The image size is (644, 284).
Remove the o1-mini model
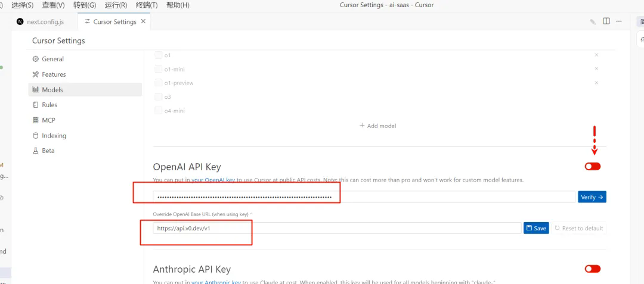[x=596, y=69]
